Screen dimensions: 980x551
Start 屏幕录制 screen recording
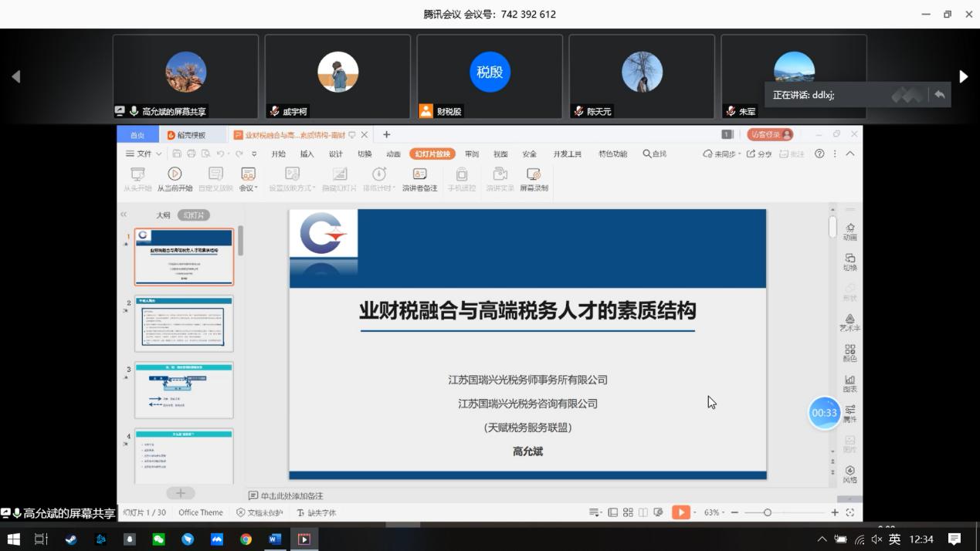coord(534,174)
